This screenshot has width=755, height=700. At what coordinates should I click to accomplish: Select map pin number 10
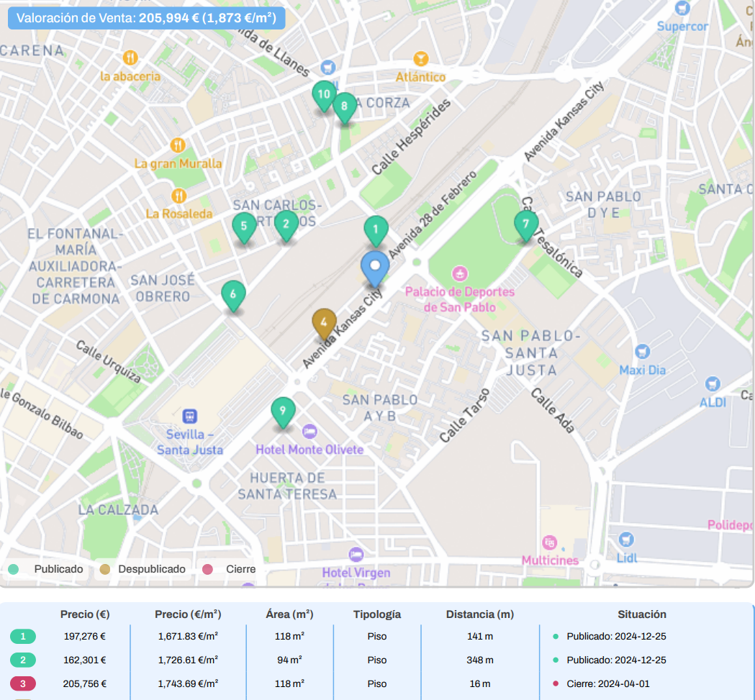click(324, 94)
